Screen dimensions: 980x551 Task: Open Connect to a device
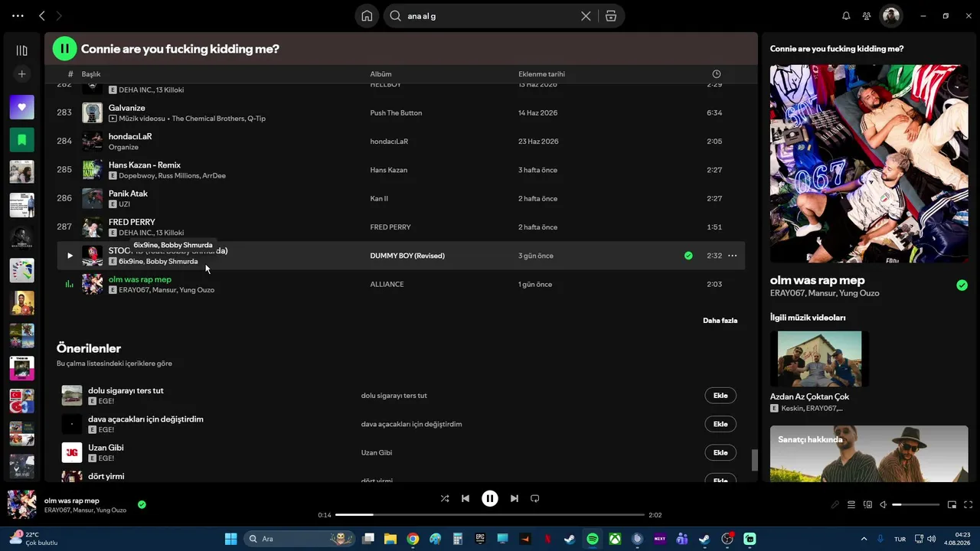(x=867, y=505)
